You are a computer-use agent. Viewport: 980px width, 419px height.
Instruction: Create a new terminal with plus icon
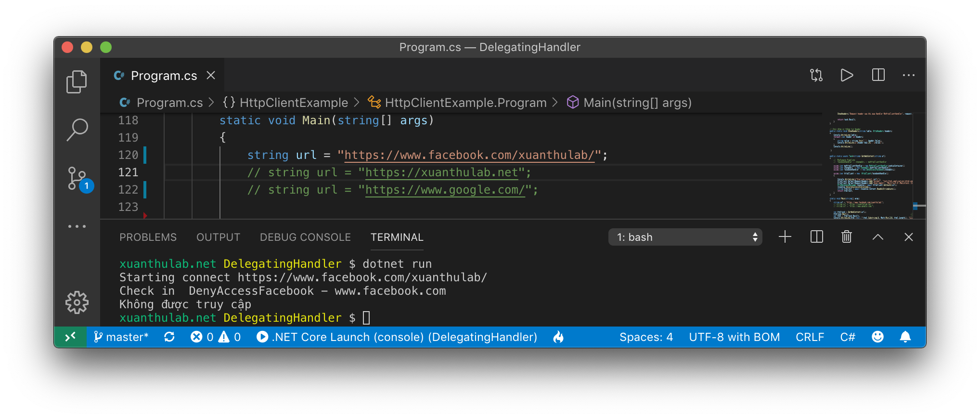pos(785,237)
